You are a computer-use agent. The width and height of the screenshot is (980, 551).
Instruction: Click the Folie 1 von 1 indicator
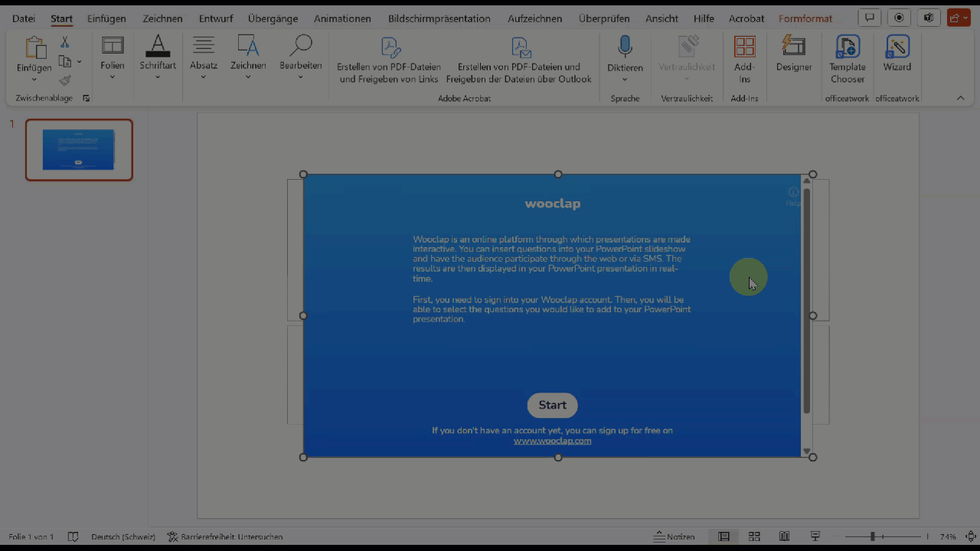[31, 536]
